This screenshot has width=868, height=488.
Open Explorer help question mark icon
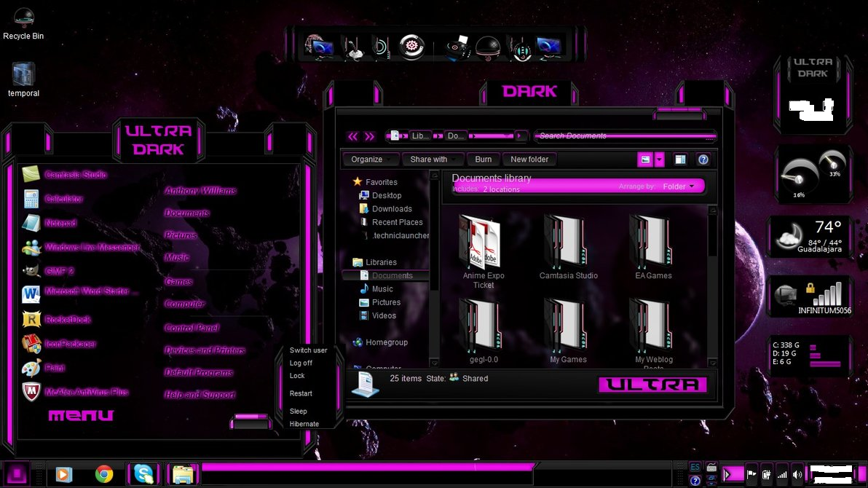[x=703, y=160]
